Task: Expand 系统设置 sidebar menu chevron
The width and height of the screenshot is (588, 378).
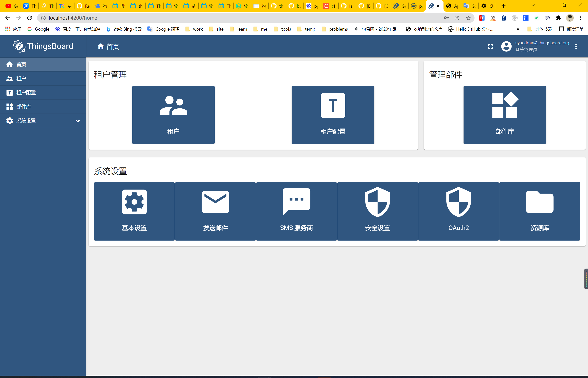Action: tap(78, 121)
